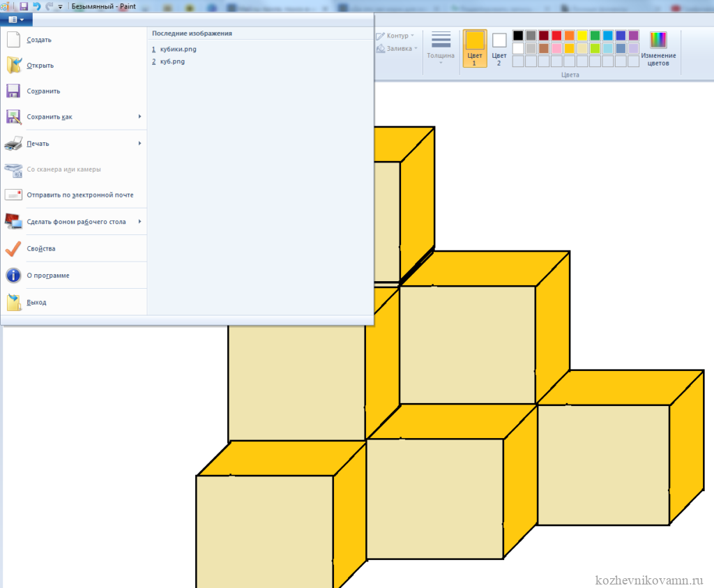Select Цвет 1 foreground color button
The height and width of the screenshot is (588, 714).
(475, 49)
